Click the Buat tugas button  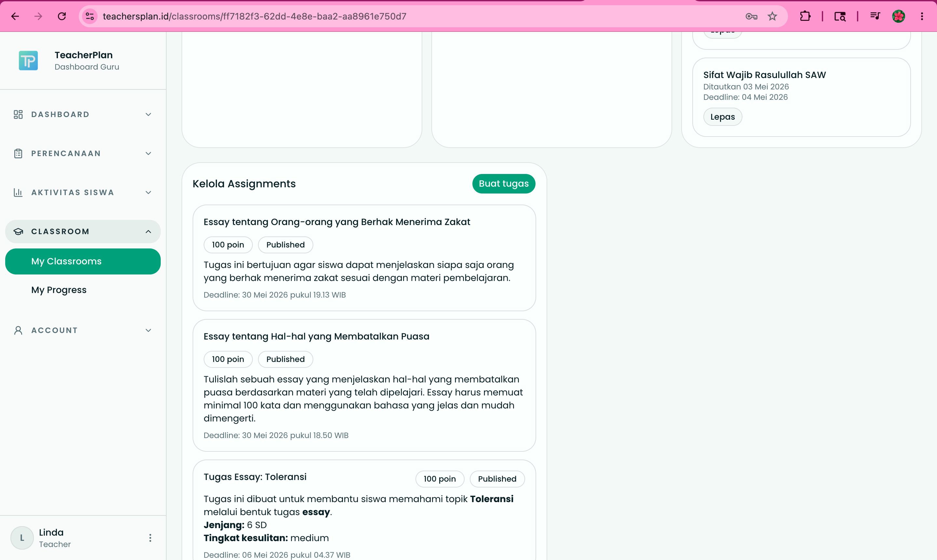pyautogui.click(x=504, y=184)
